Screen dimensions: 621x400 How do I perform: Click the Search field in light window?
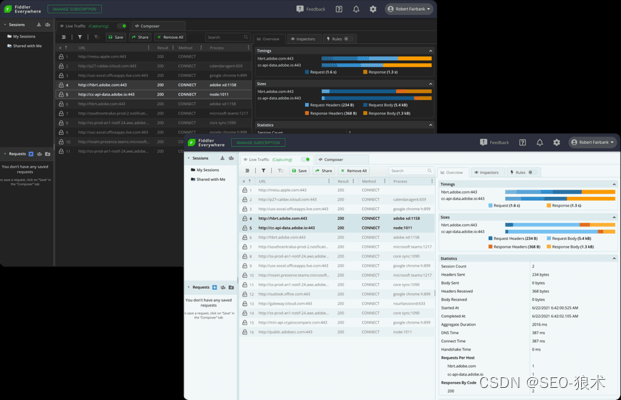[411, 171]
